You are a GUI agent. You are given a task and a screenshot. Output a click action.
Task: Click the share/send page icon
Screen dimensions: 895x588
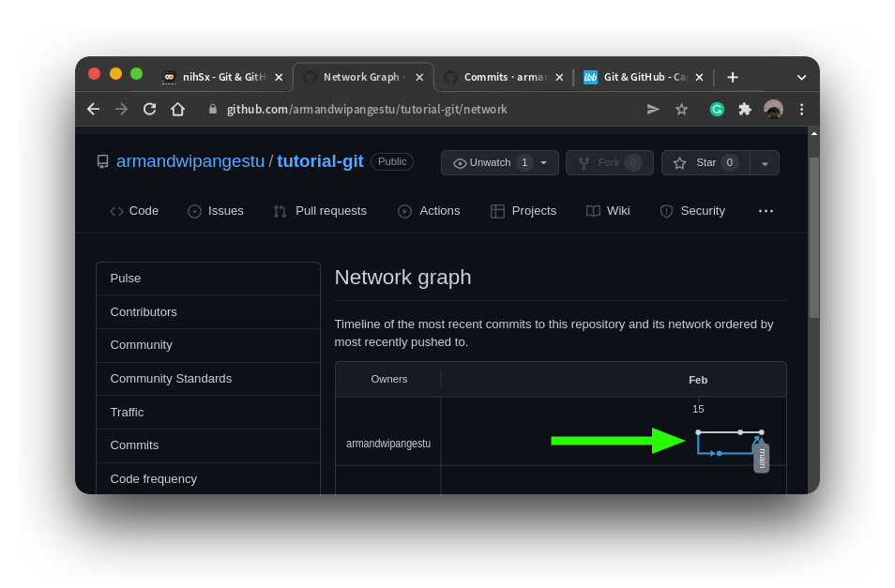[653, 109]
